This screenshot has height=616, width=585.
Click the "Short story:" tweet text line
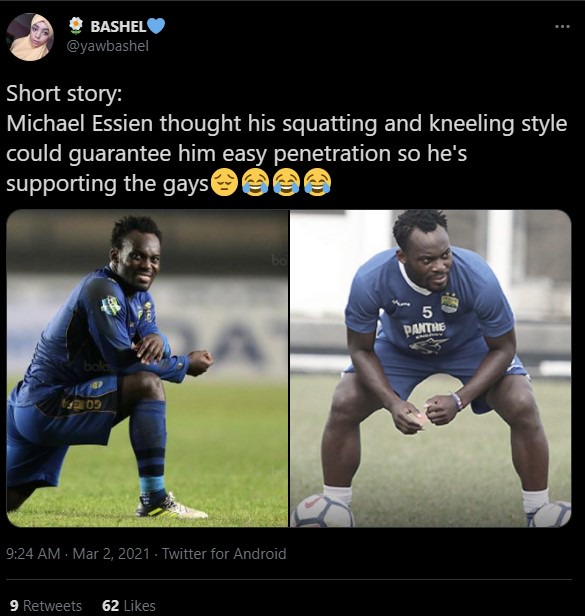64,94
